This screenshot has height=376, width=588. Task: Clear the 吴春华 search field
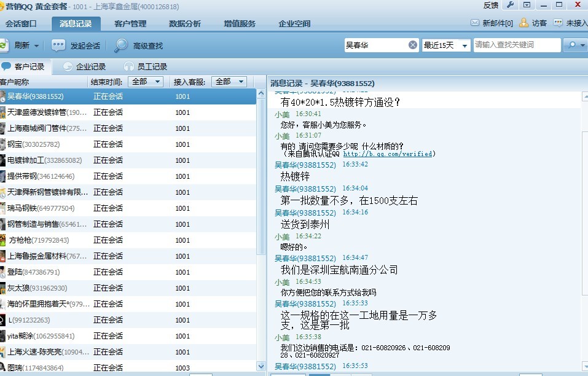click(412, 45)
